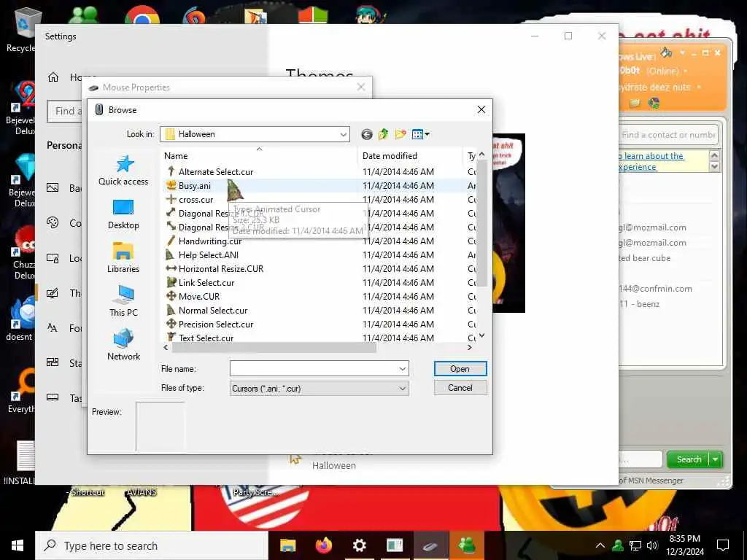
Task: Click the Open button
Action: (460, 368)
